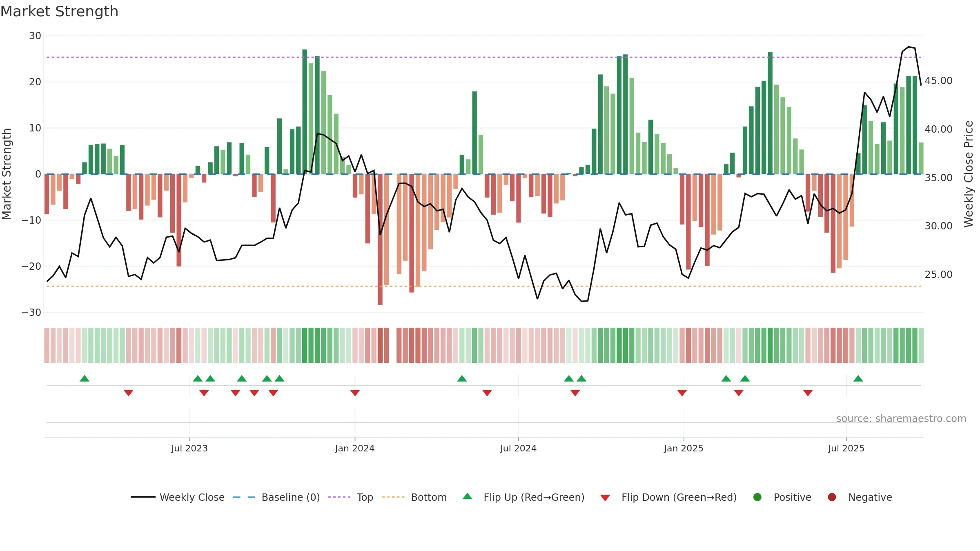
Task: Click the blue dashed Baseline legend line
Action: pyautogui.click(x=244, y=497)
